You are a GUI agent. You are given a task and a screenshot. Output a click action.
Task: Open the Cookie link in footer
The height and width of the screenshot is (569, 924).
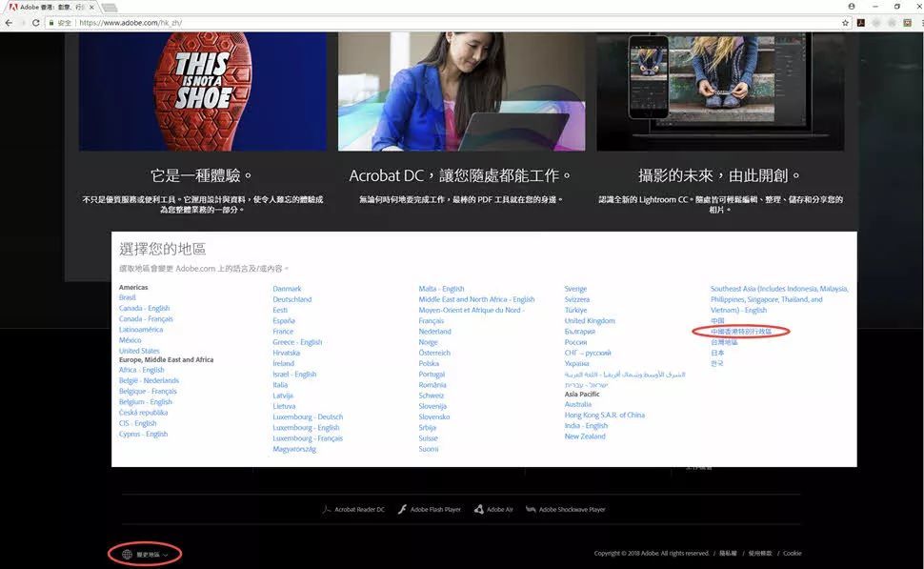[792, 553]
